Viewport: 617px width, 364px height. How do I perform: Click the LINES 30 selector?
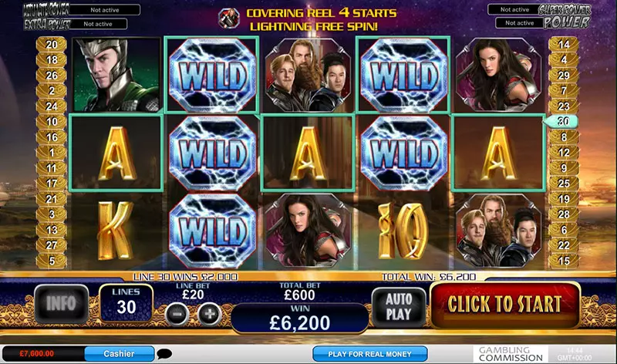(x=126, y=303)
